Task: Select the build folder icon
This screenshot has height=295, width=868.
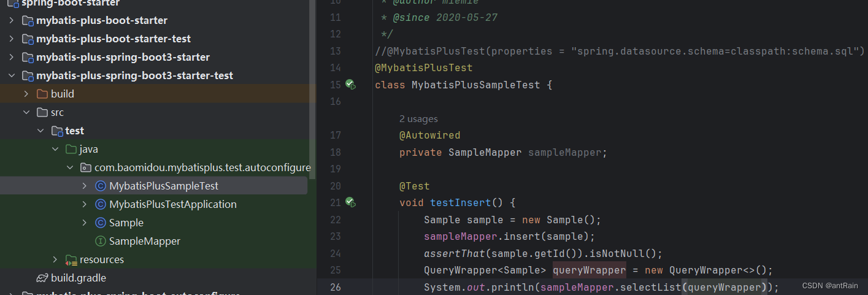Action: [42, 94]
